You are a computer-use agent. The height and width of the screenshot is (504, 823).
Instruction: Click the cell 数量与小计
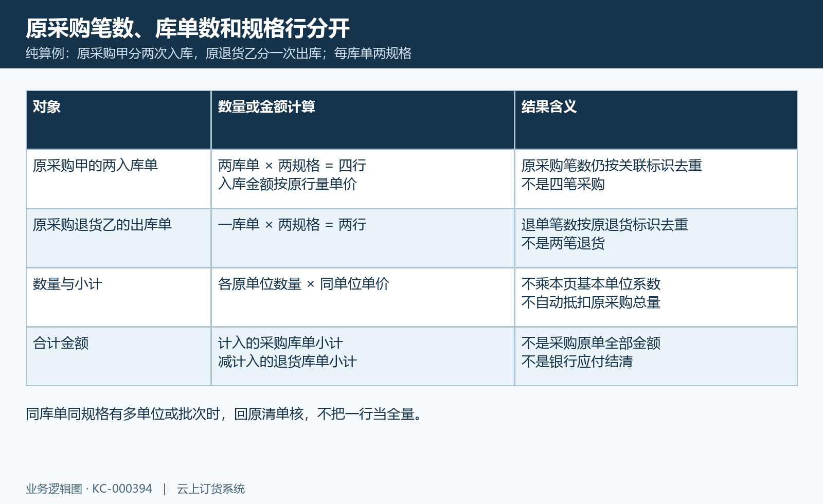tap(119, 297)
